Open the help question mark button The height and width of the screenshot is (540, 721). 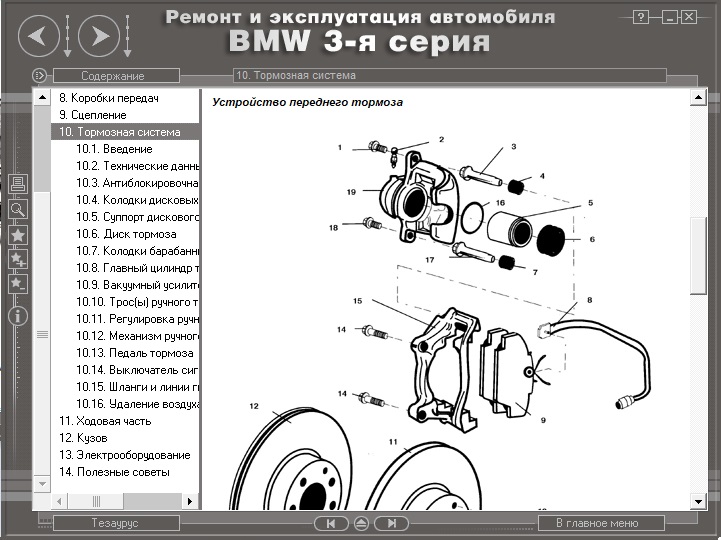[641, 17]
